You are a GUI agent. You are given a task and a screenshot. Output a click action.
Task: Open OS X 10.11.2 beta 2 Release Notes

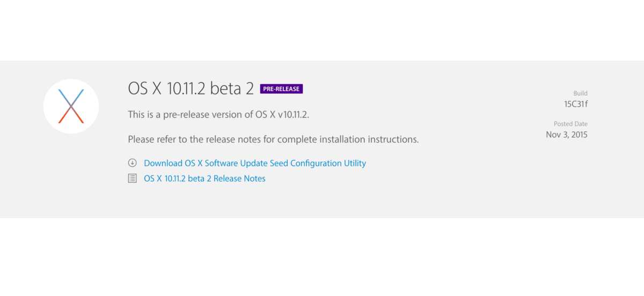(204, 179)
